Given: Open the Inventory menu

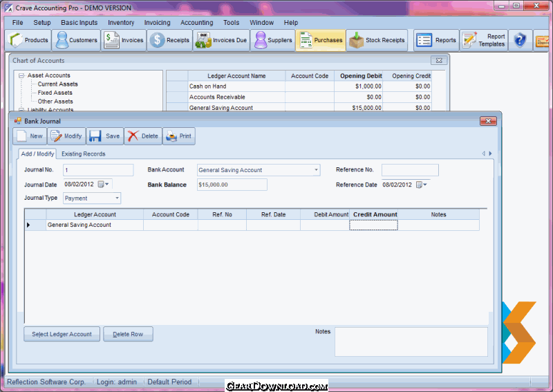Looking at the screenshot, I should (121, 23).
